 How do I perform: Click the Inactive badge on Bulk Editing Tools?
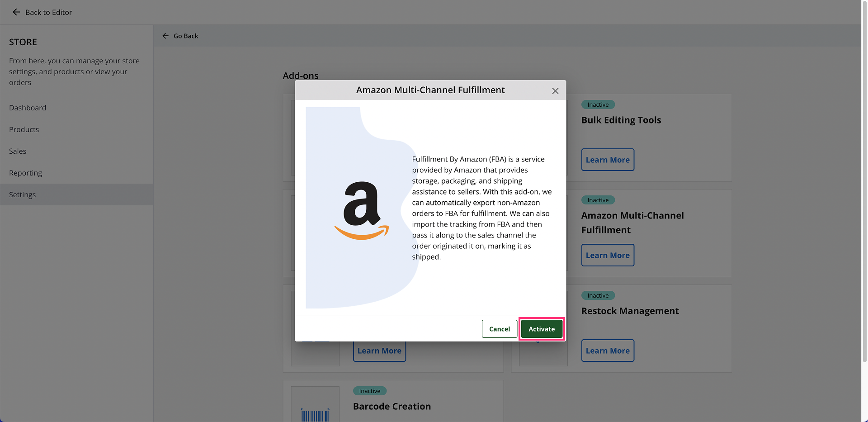tap(598, 104)
